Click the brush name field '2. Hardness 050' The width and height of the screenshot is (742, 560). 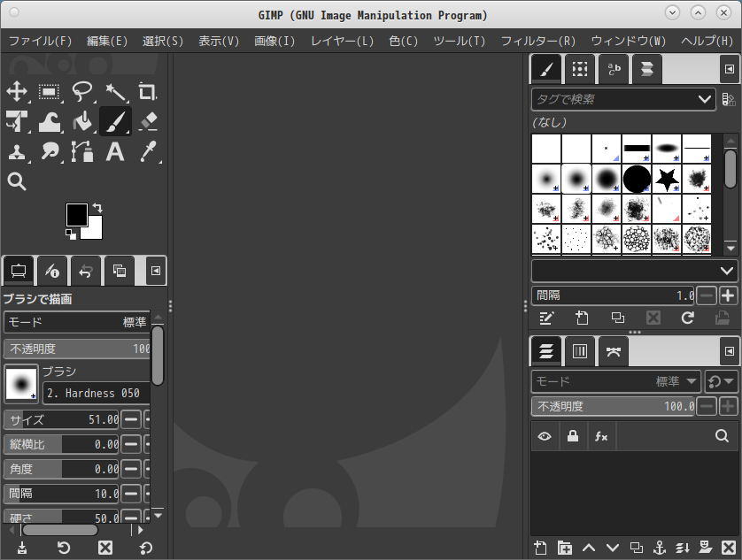[x=97, y=393]
